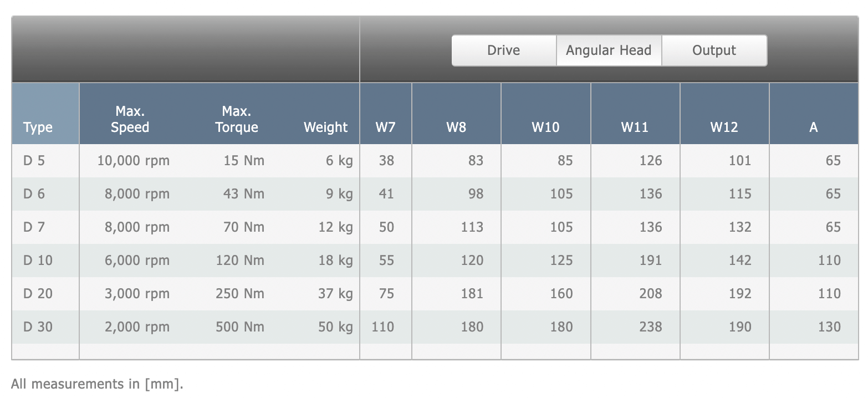Viewport: 868px width, 398px height.
Task: Select the D 30 type row
Action: coord(435,327)
